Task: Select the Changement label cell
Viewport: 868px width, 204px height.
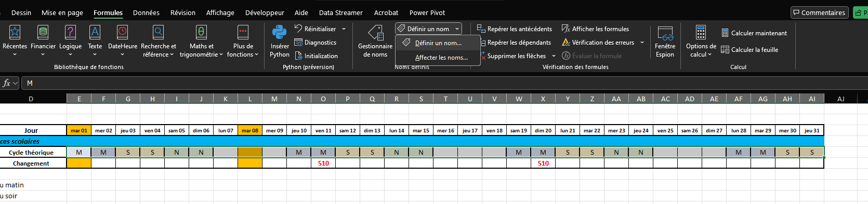Action: 31,163
